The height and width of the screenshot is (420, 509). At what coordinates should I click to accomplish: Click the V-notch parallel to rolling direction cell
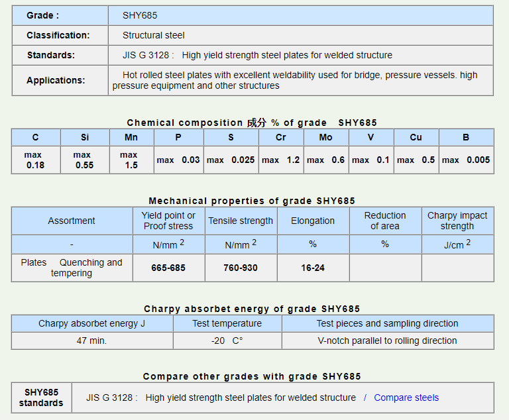pos(387,341)
